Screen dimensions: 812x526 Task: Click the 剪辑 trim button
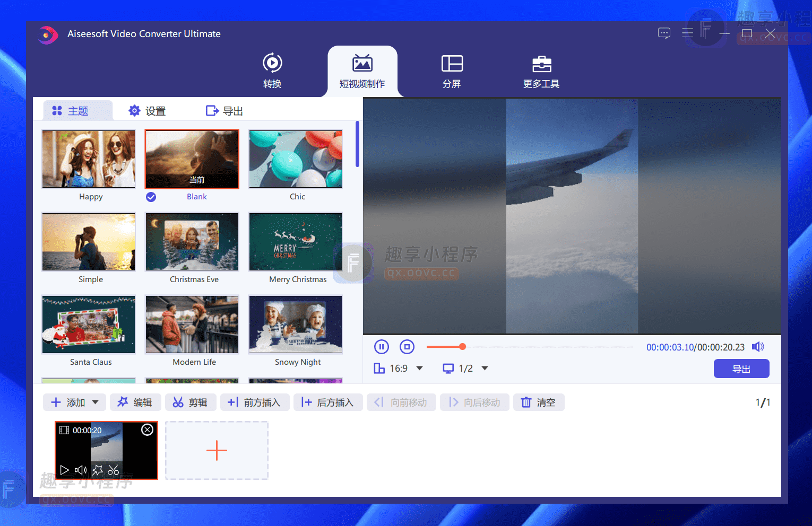point(190,402)
